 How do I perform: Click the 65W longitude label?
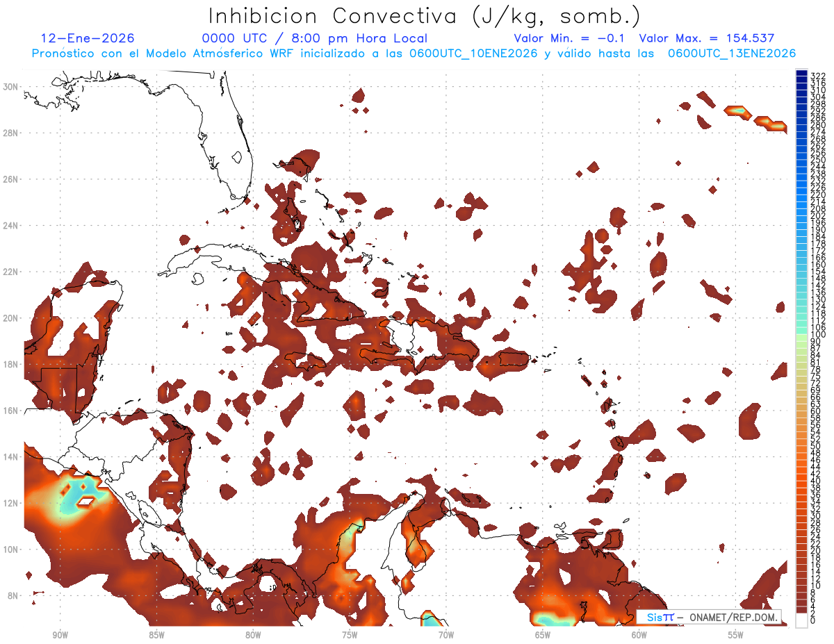[543, 635]
